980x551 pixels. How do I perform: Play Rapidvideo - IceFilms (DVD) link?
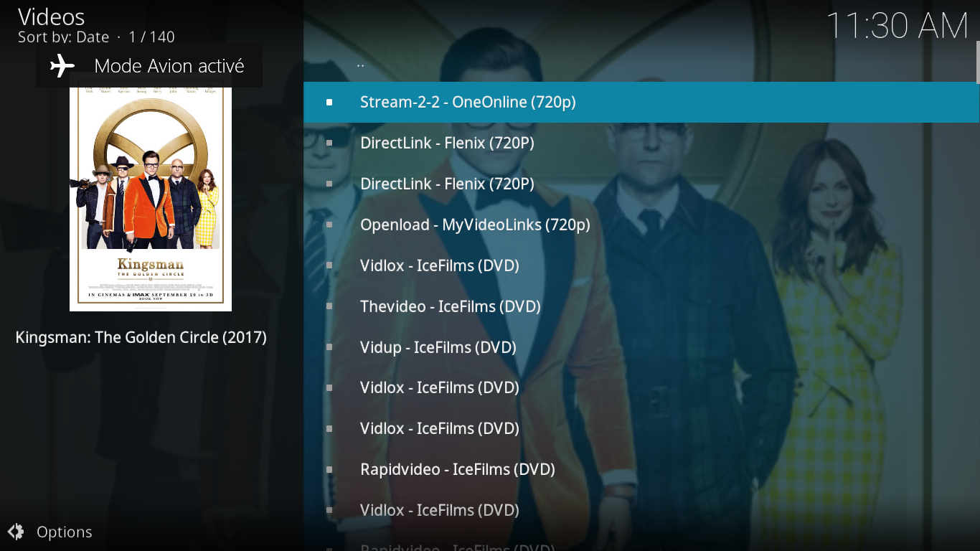(x=641, y=469)
